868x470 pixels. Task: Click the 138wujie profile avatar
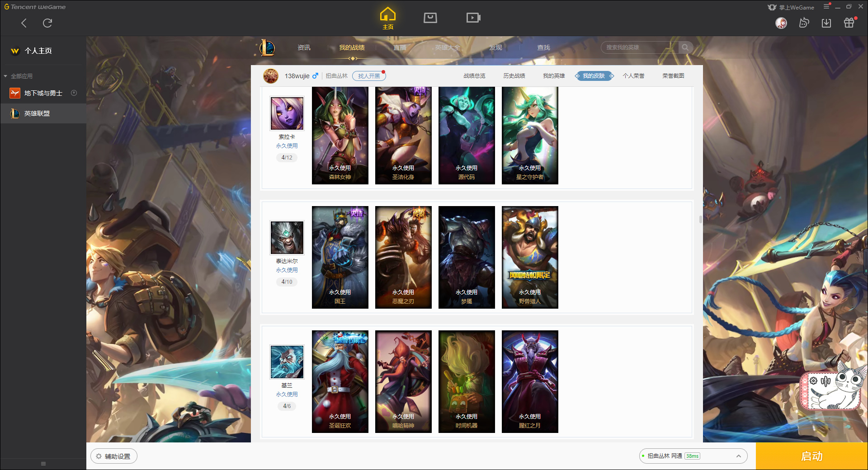(x=271, y=76)
